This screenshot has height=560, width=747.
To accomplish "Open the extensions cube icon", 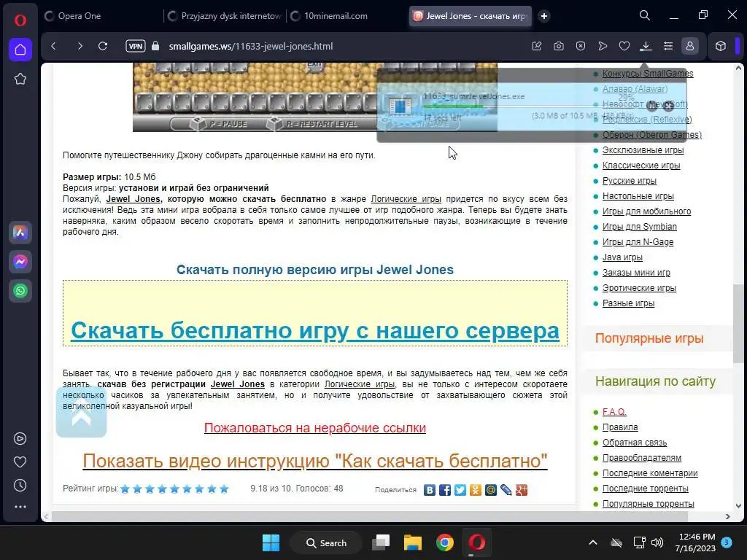I will (720, 46).
